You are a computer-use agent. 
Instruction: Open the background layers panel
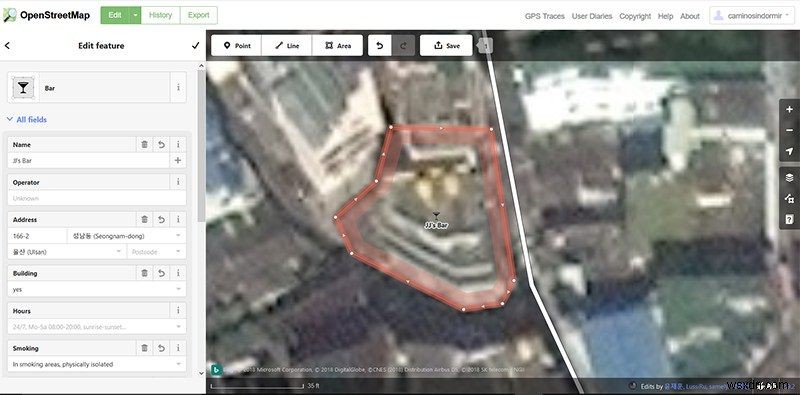point(789,178)
